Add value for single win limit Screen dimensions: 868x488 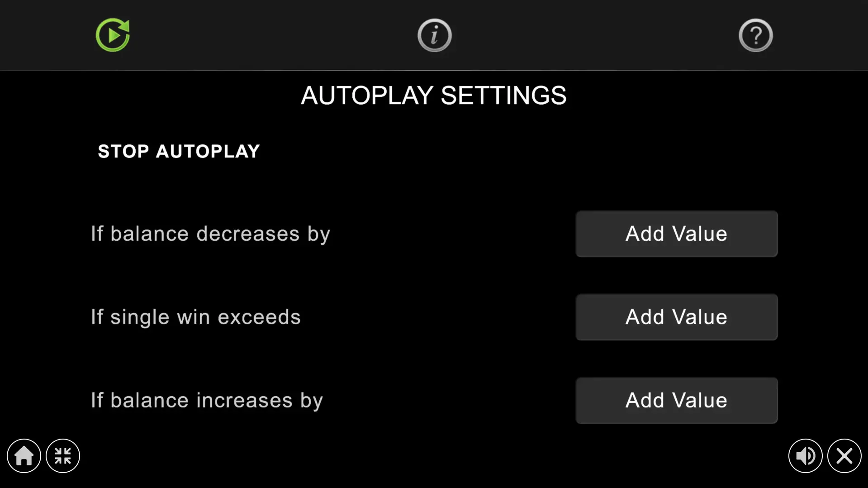click(676, 317)
